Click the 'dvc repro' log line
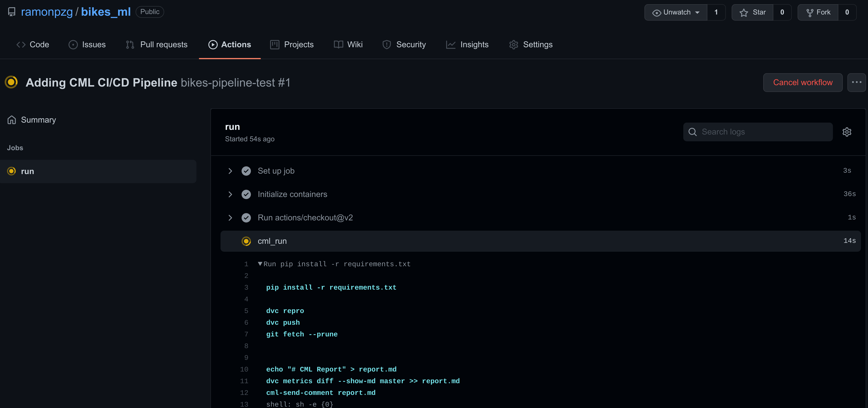The height and width of the screenshot is (408, 868). click(285, 311)
